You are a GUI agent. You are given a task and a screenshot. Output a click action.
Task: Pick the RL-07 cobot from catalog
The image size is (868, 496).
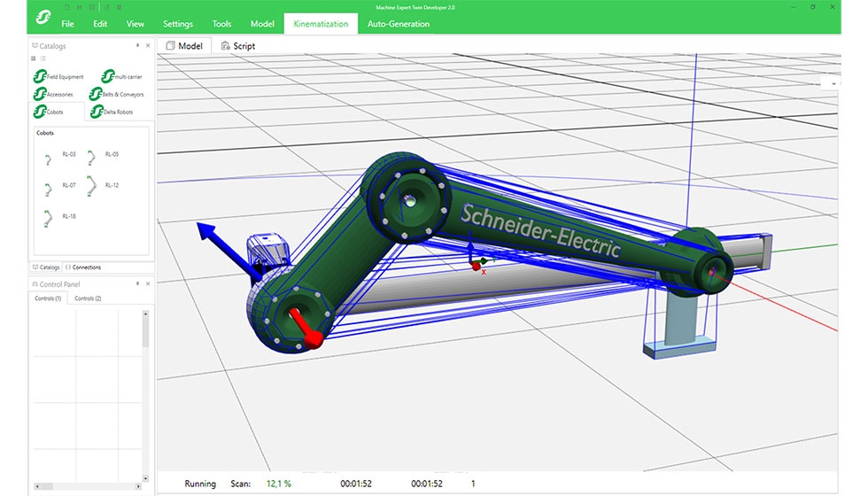tap(48, 190)
